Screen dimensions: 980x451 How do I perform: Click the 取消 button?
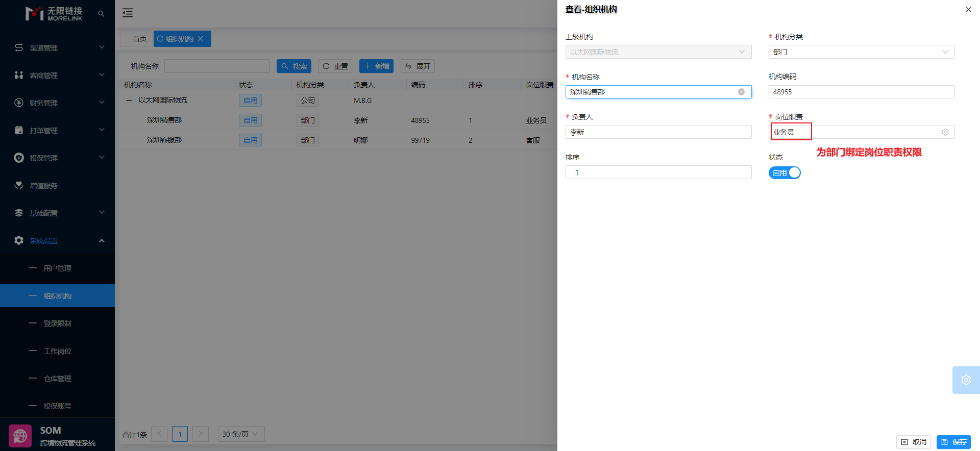(x=914, y=442)
